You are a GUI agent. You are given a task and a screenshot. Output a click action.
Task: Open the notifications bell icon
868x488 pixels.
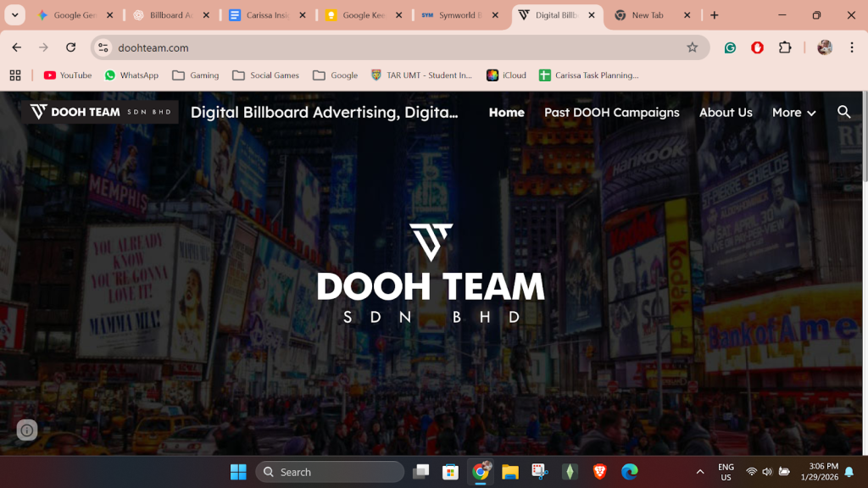coord(849,472)
